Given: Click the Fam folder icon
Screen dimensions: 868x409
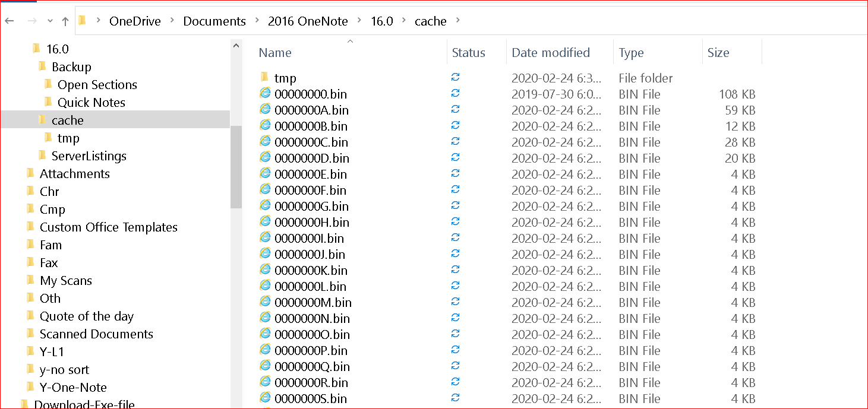Looking at the screenshot, I should tap(31, 245).
